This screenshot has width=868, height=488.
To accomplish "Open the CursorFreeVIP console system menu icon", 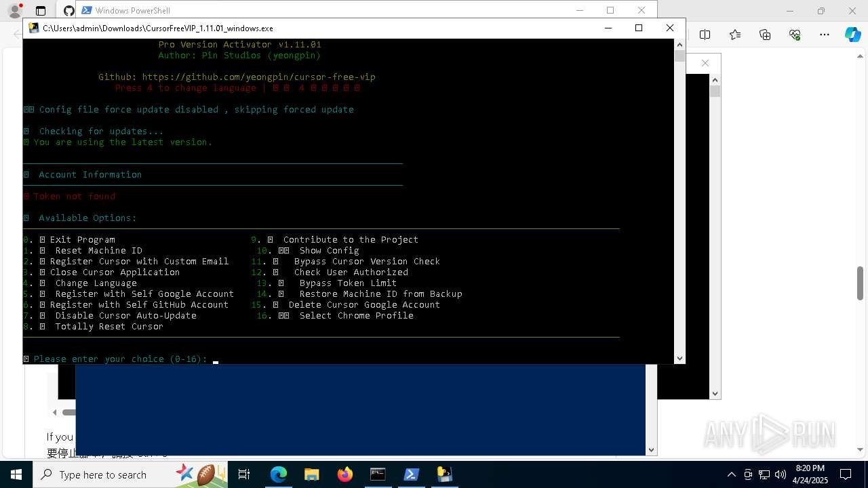I will [x=34, y=28].
